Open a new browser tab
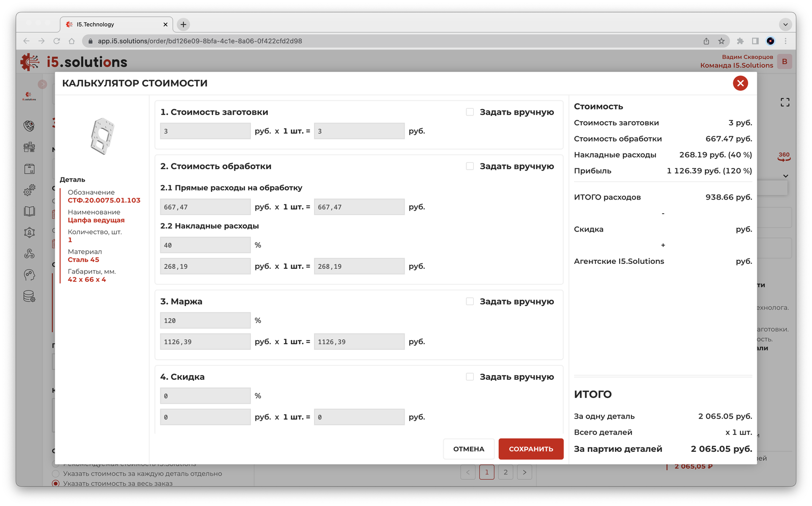812x506 pixels. [183, 24]
